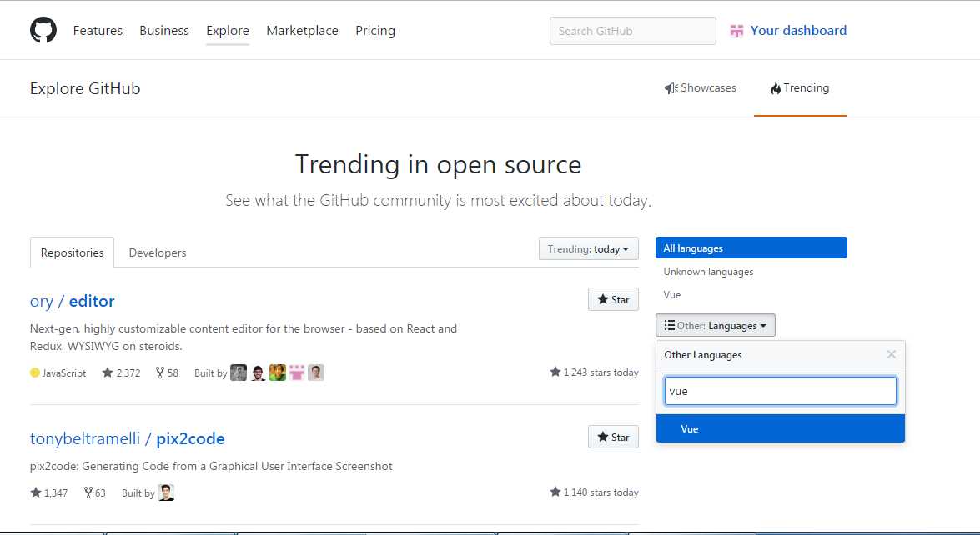Click the pink dashboard icon

tap(736, 31)
